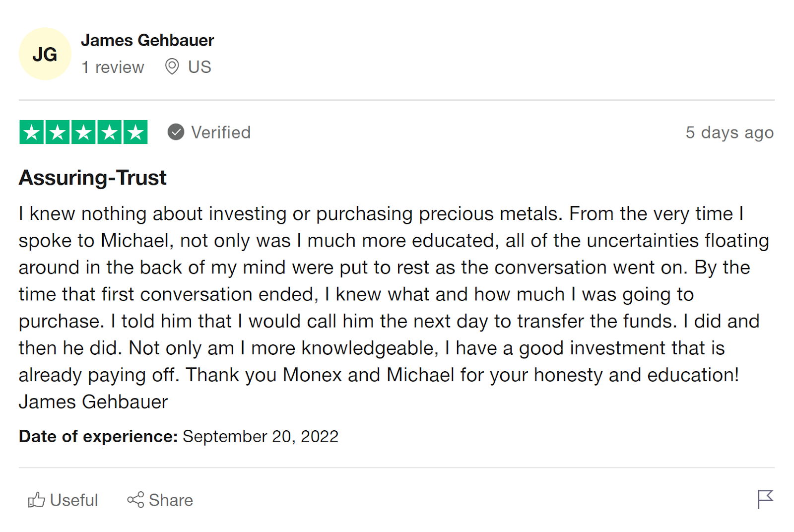Click the thumbs-up icon beside Useful
This screenshot has width=794, height=532.
click(x=36, y=500)
